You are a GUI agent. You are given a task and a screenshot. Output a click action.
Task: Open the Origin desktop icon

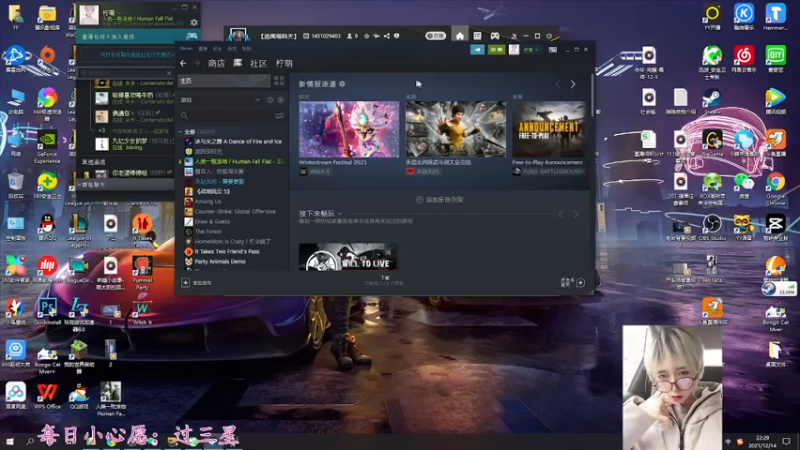point(47,59)
